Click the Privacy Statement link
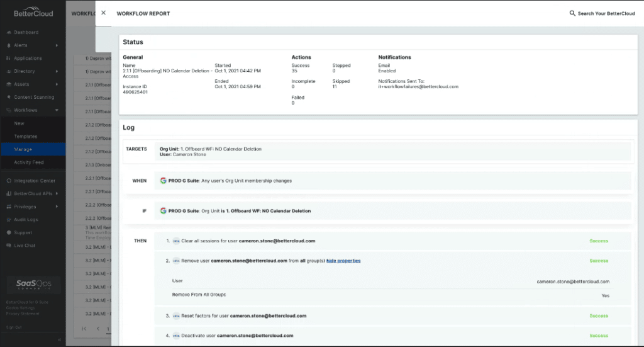This screenshot has height=347, width=644. point(23,314)
